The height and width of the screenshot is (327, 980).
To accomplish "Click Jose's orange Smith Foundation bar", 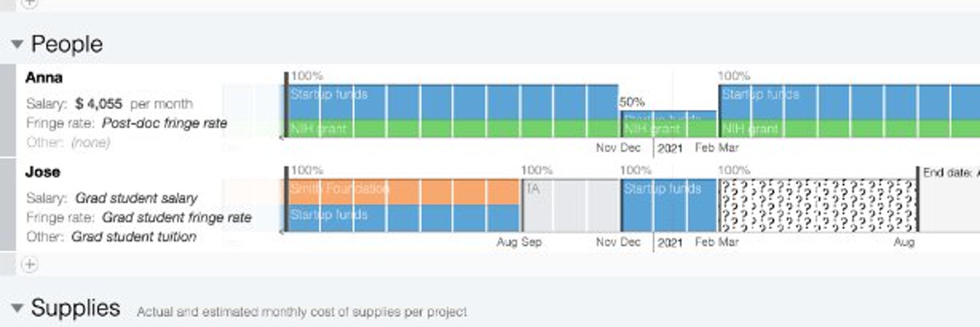I will coord(404,192).
